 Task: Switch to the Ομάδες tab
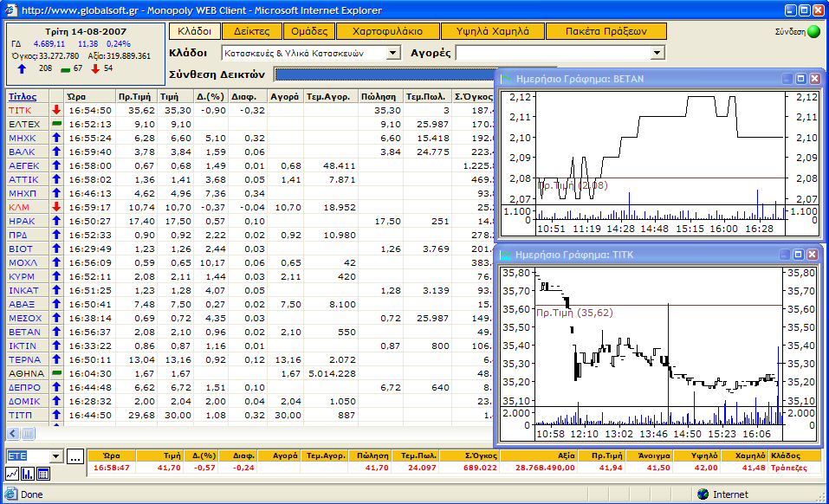tap(309, 31)
